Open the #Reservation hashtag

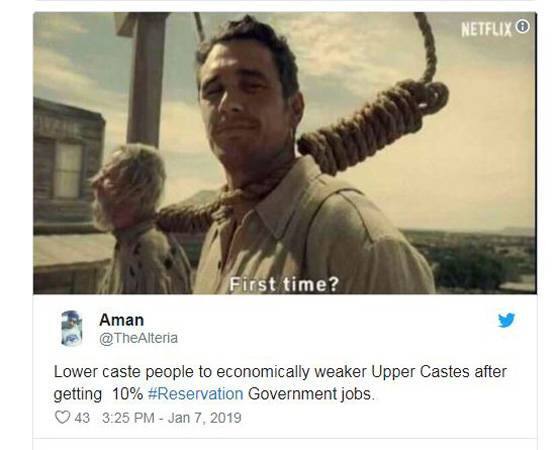[x=195, y=394]
